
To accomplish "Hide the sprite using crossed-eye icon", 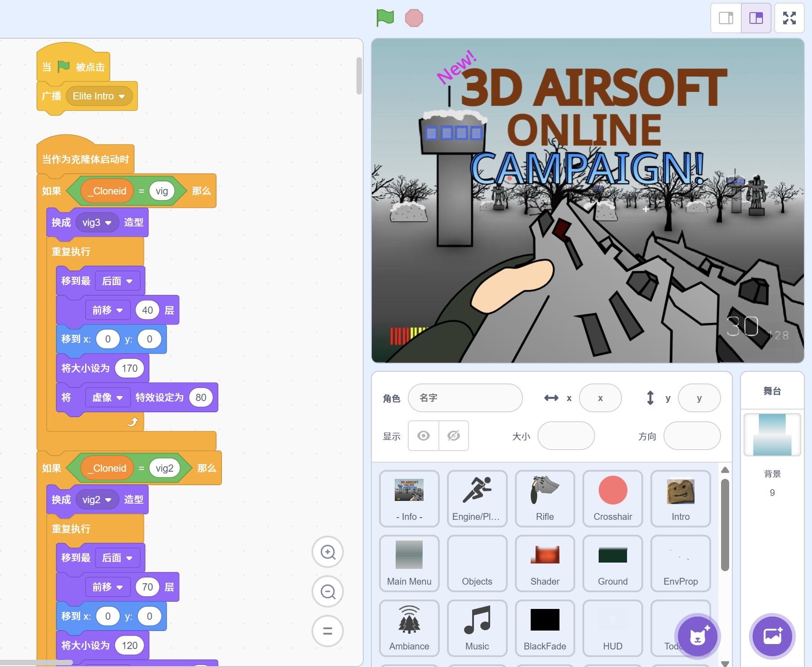I will pyautogui.click(x=453, y=436).
